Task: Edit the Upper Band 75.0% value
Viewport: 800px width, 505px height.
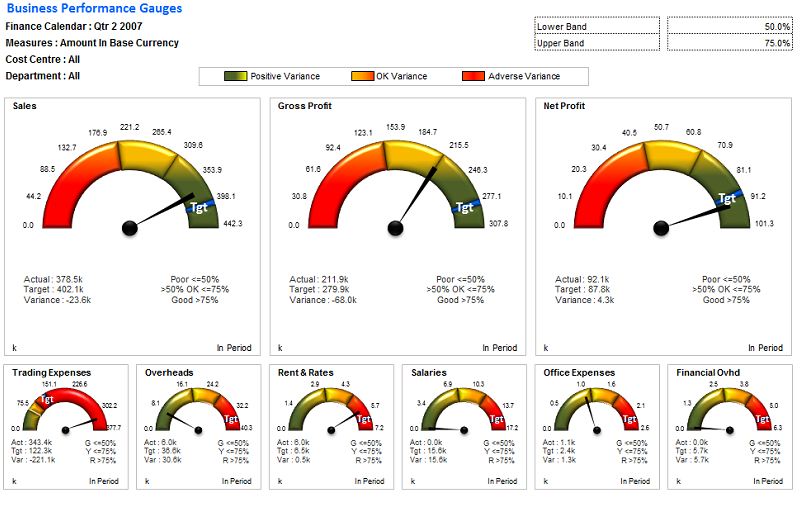Action: [729, 43]
